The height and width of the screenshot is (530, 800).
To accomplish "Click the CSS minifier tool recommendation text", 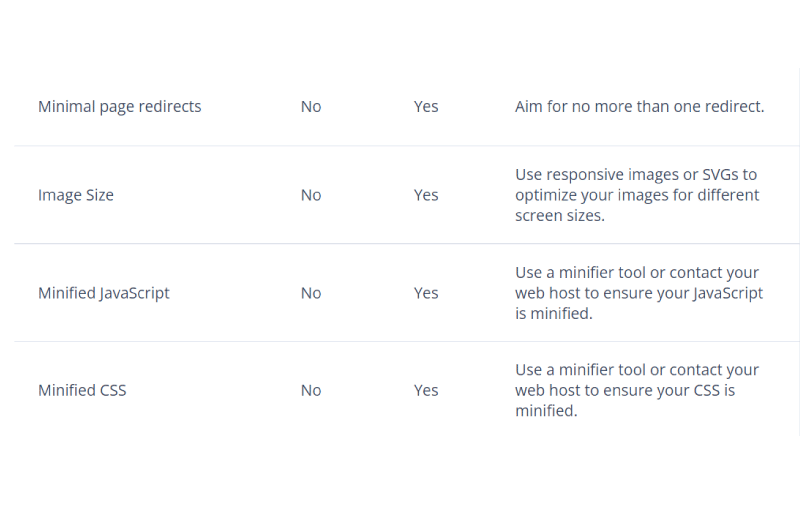I will pos(637,390).
